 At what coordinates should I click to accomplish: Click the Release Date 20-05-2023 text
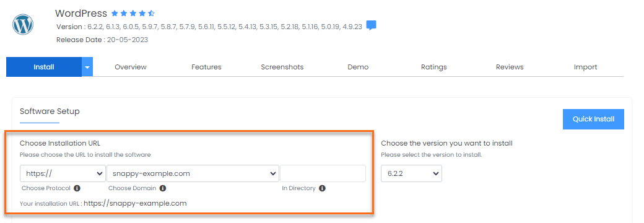tap(102, 40)
